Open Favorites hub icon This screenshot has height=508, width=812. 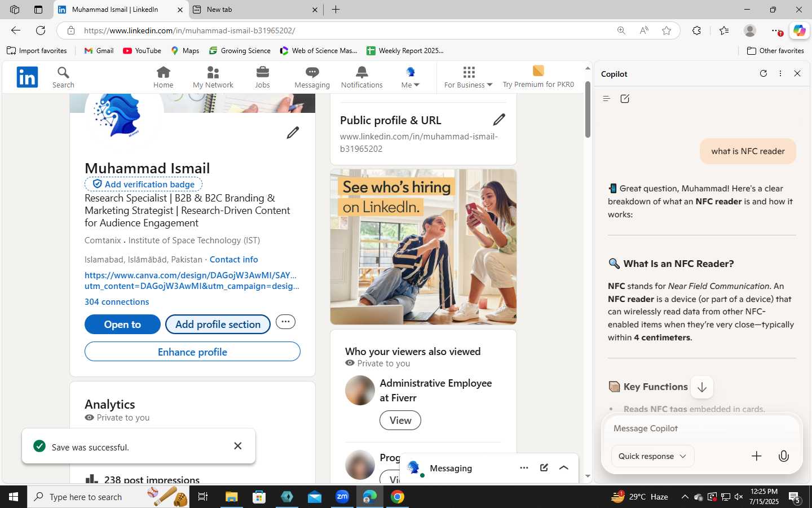724,30
